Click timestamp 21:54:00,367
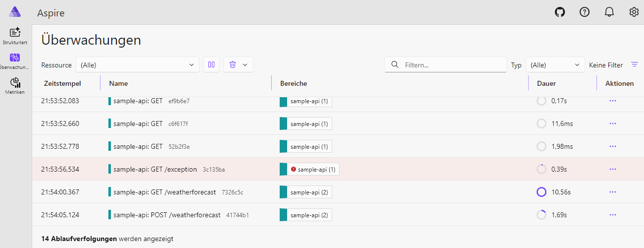 point(60,192)
